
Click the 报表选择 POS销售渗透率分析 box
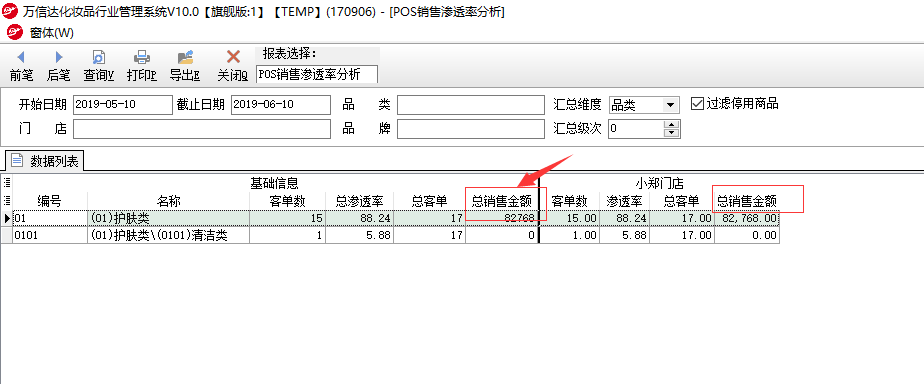pos(318,74)
